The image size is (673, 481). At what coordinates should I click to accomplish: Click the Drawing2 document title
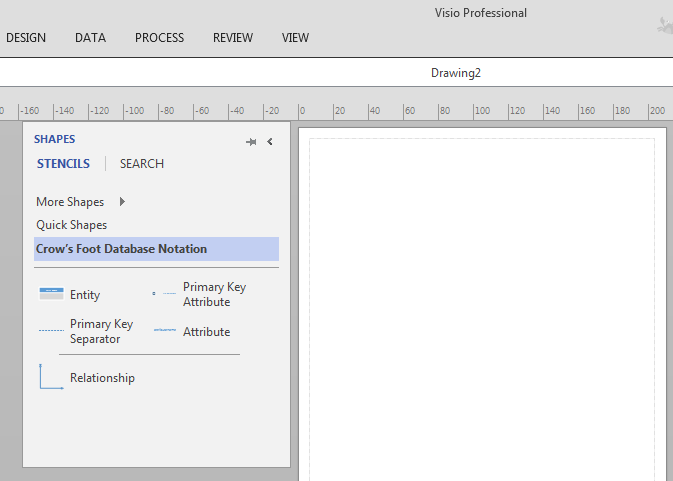[x=456, y=73]
